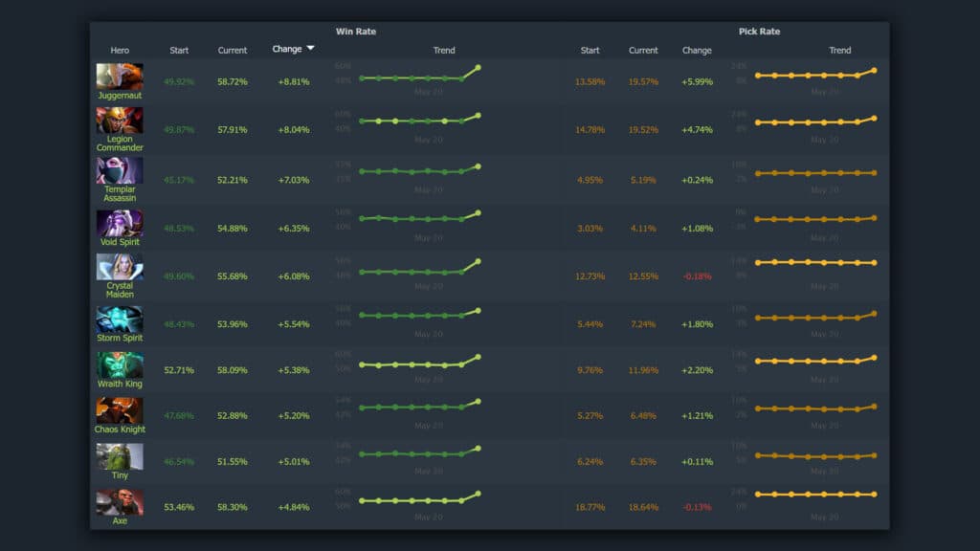This screenshot has height=551, width=980.
Task: Click the Tiny hero portrait icon
Action: [x=119, y=456]
